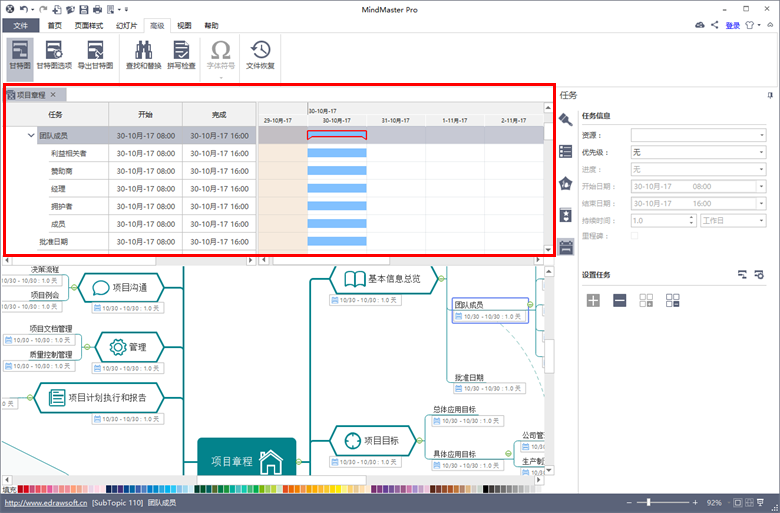This screenshot has width=780, height=513.
Task: Undo via quick access toolbar arrow
Action: (x=23, y=9)
